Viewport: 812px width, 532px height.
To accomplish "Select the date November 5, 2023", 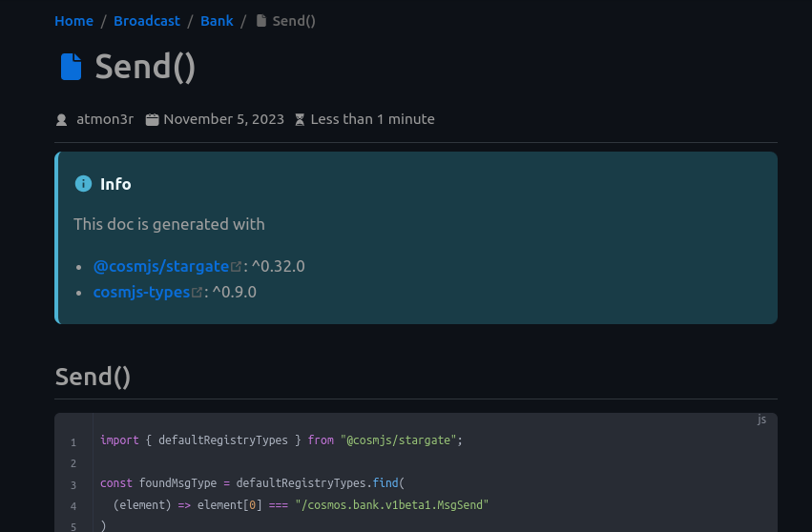I will click(223, 119).
